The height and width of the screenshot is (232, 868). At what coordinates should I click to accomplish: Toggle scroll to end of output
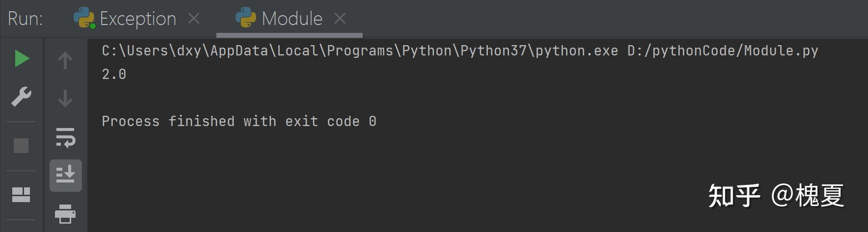pos(65,175)
